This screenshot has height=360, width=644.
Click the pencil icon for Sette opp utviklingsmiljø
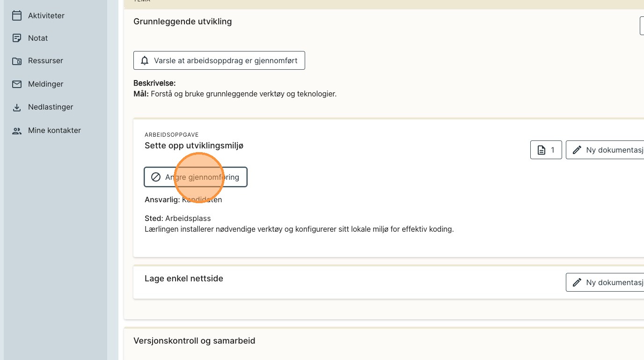(577, 150)
